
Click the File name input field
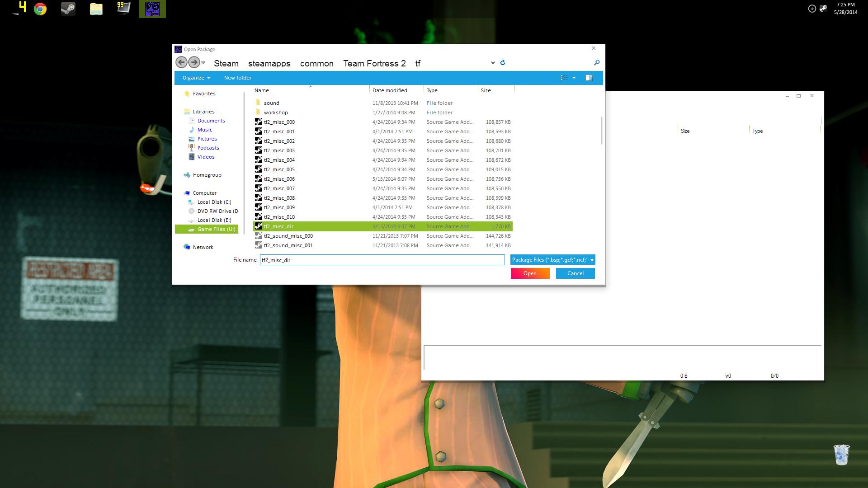pos(382,260)
